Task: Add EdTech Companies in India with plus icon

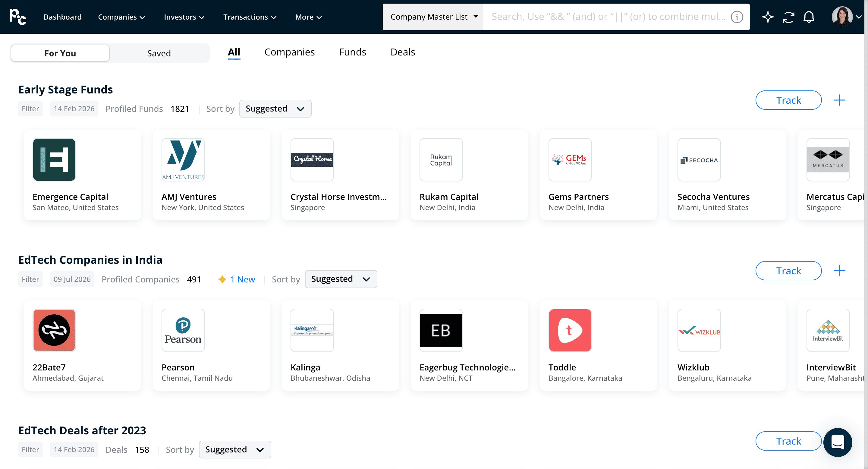Action: point(839,270)
